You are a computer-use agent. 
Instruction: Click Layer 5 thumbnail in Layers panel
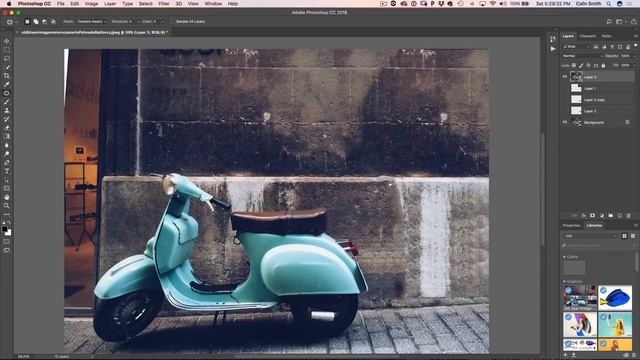click(x=576, y=77)
